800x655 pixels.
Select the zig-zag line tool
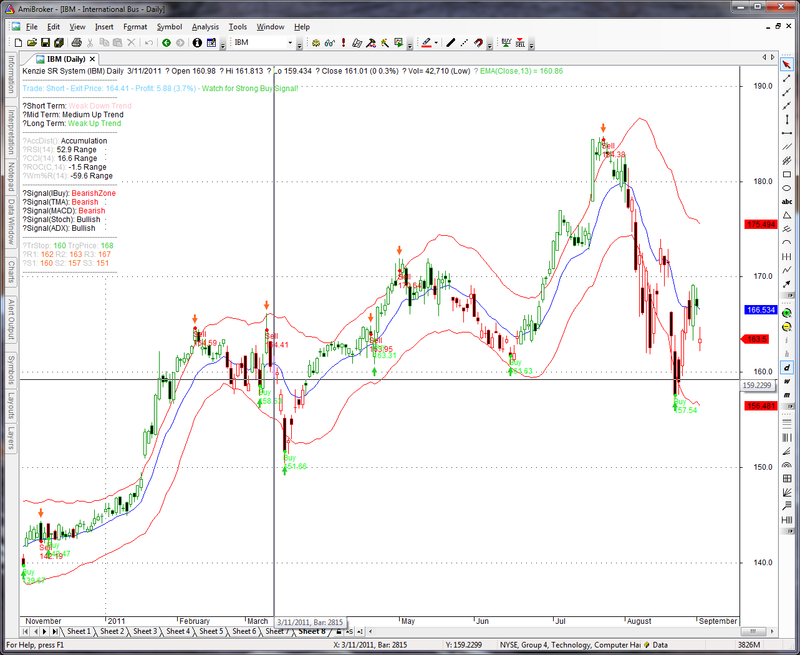pos(787,270)
